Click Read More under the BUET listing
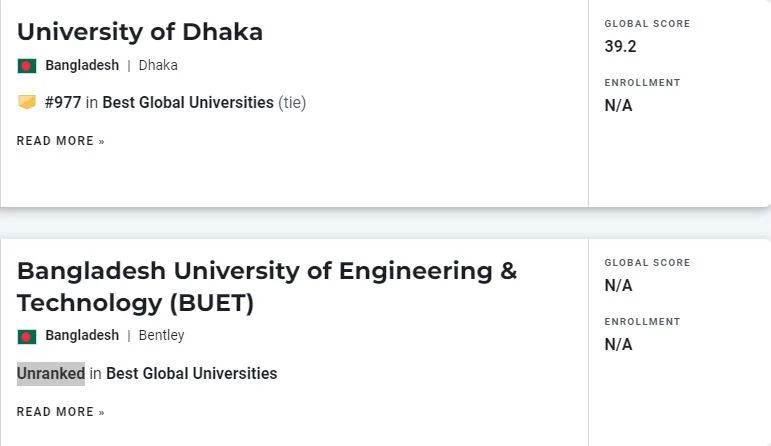Screen dimensions: 771x446 [x=60, y=412]
